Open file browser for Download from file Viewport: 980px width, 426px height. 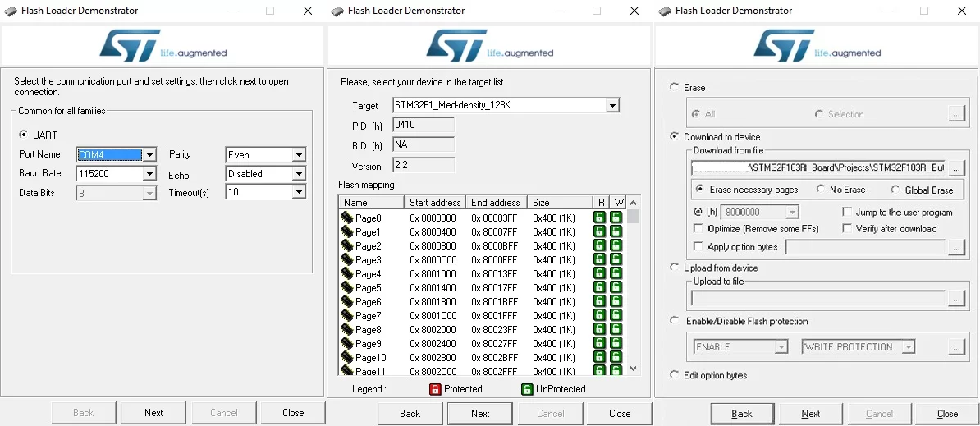pyautogui.click(x=956, y=168)
